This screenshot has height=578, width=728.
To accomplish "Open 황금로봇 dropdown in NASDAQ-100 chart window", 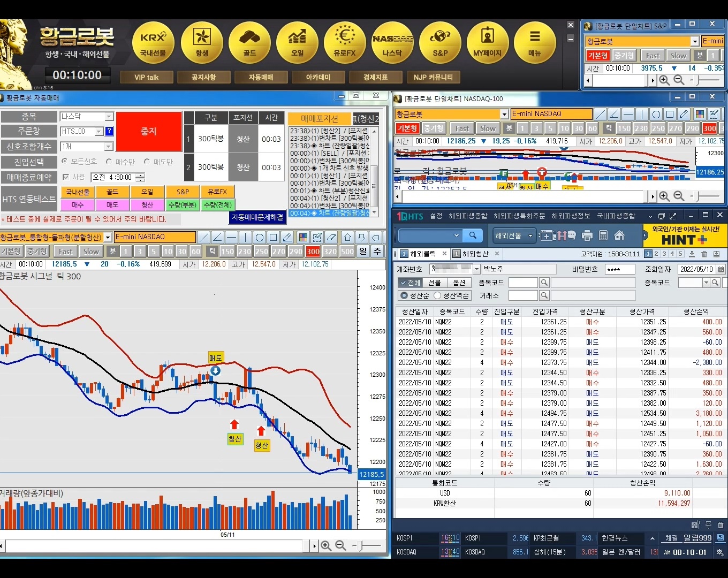I will tap(504, 114).
